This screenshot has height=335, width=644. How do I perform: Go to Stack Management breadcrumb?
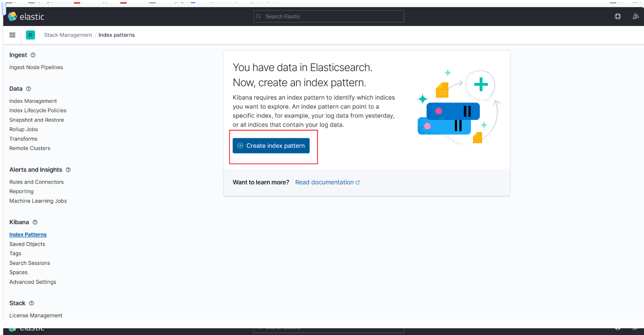[68, 35]
